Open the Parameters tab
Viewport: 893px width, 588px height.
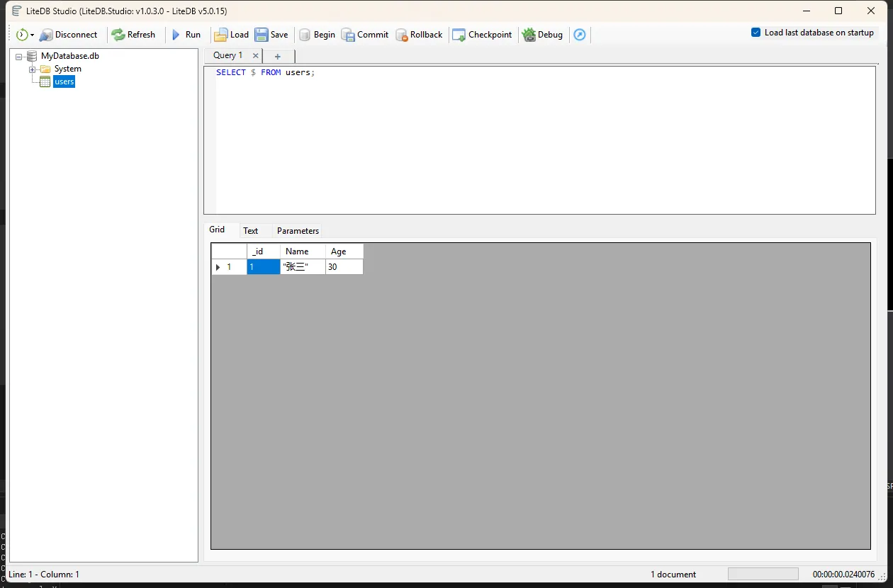(298, 231)
